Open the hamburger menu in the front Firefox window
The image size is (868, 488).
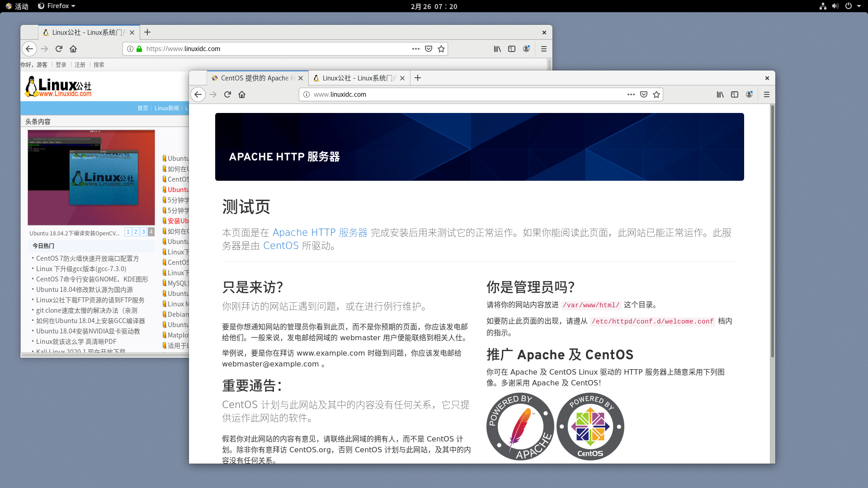pos(766,94)
